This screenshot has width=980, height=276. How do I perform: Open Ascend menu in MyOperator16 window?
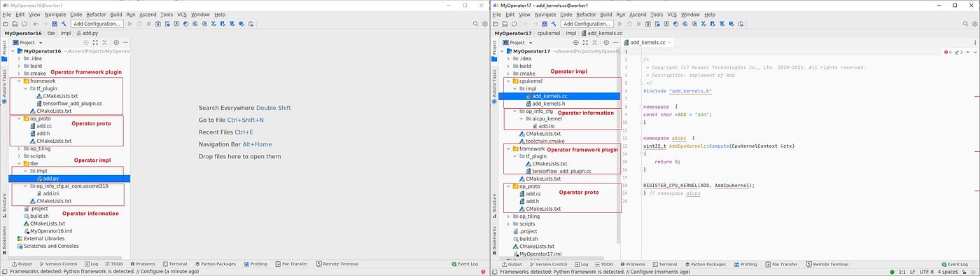(x=148, y=15)
